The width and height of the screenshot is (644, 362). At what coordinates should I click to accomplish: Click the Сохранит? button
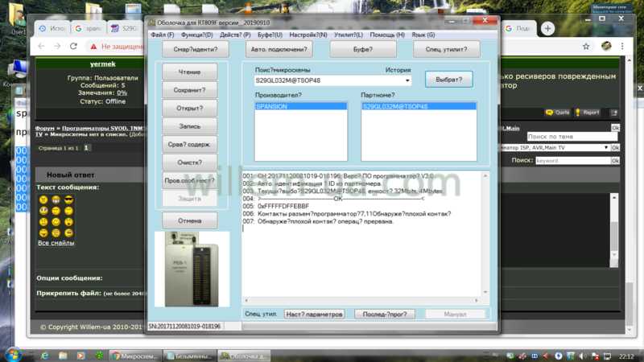tap(189, 90)
